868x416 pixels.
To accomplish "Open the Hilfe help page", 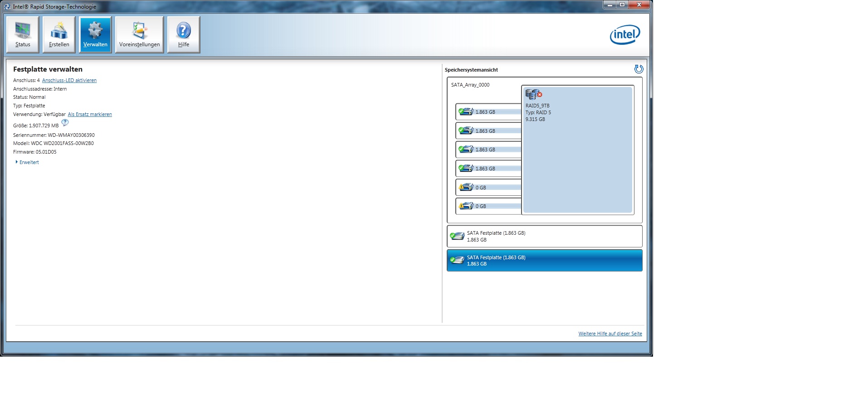I will click(184, 35).
